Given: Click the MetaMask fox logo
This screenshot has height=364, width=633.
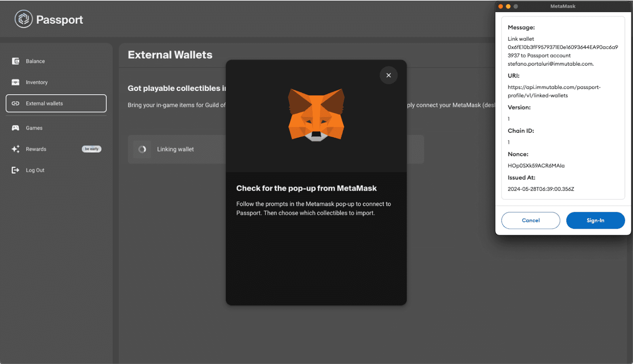Looking at the screenshot, I should pos(315,115).
